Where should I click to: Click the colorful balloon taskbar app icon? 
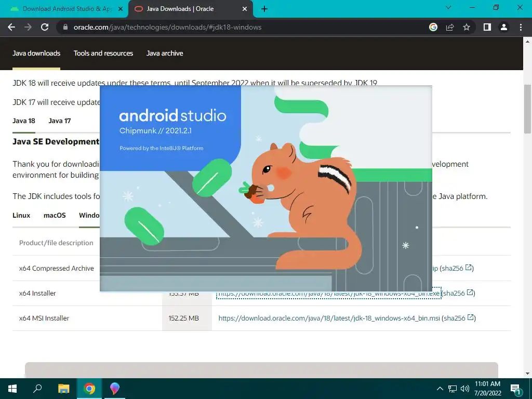(x=115, y=389)
